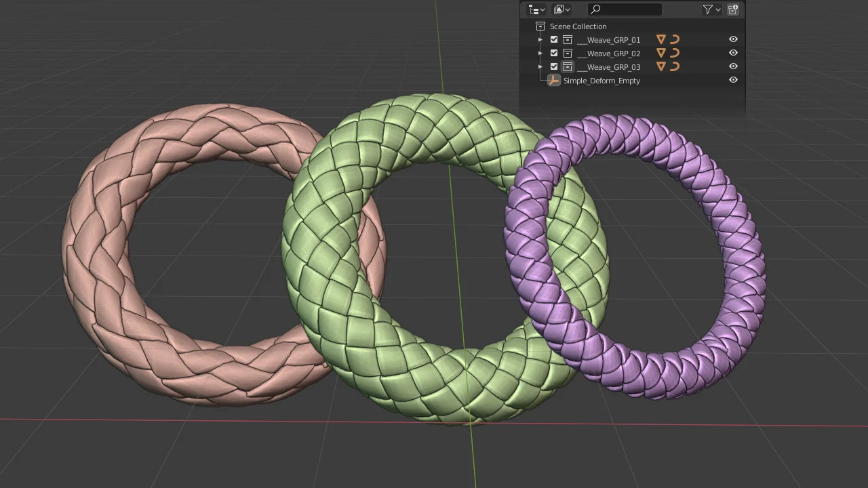
Task: Disable the __Weave_GRP_02 collection checkbox
Action: click(x=554, y=53)
